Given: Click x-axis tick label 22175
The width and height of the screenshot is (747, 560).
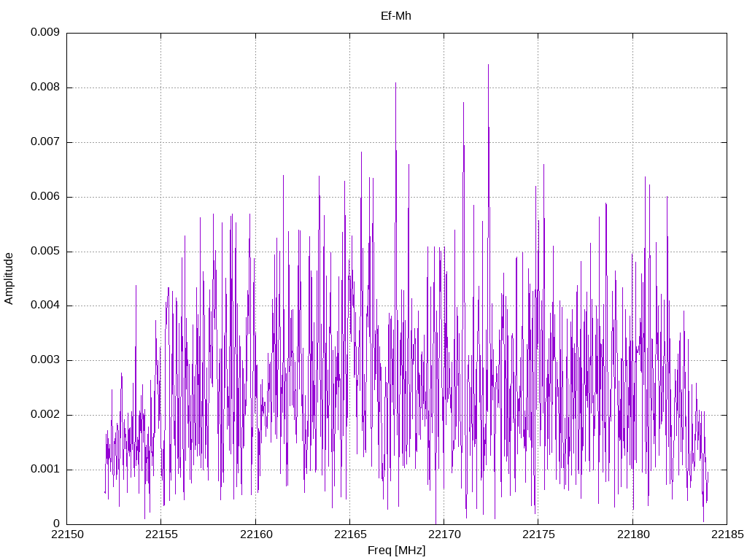Looking at the screenshot, I should 539,534.
